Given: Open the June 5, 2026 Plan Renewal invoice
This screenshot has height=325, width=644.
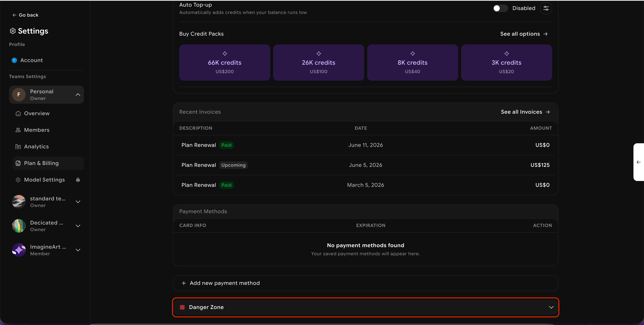Looking at the screenshot, I should point(365,165).
